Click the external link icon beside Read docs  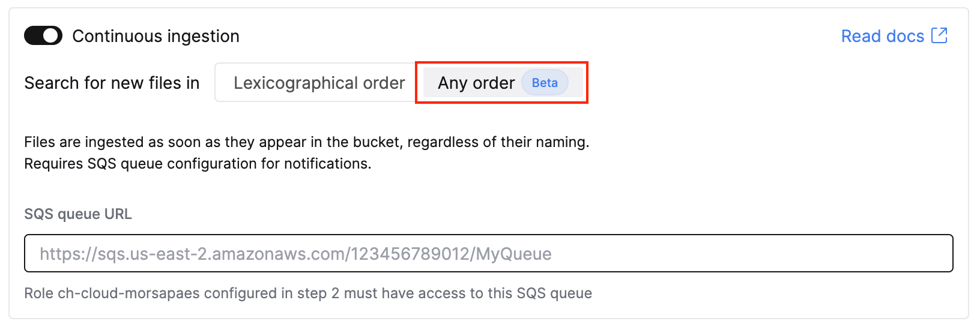pyautogui.click(x=939, y=36)
